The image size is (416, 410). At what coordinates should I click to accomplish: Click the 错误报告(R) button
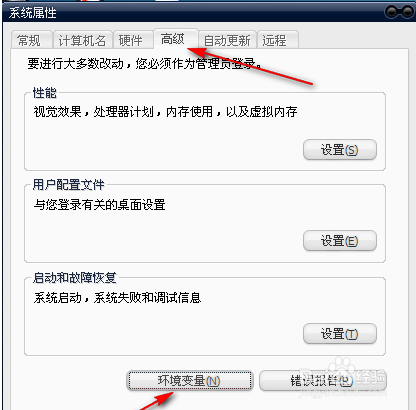(x=322, y=381)
